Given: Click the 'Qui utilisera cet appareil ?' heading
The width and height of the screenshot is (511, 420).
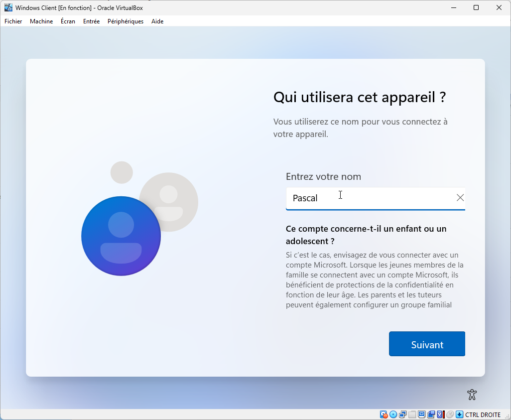Looking at the screenshot, I should pos(360,97).
